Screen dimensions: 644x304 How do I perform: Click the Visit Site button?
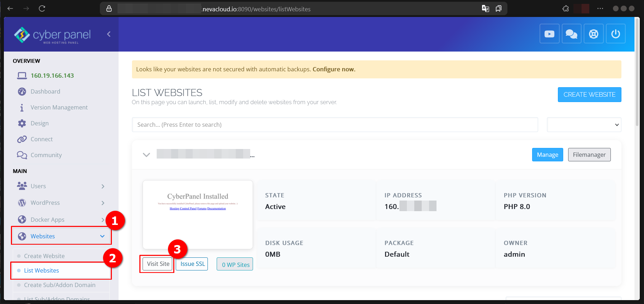point(158,264)
